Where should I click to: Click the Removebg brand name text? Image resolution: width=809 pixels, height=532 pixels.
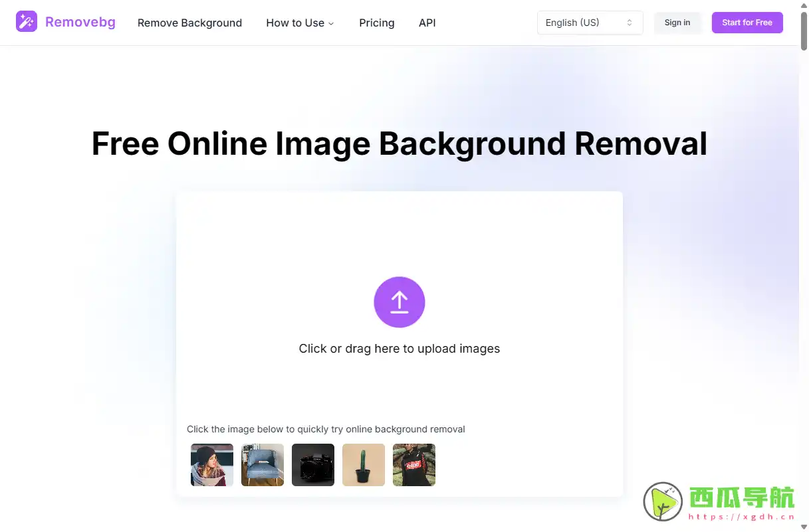pyautogui.click(x=80, y=22)
